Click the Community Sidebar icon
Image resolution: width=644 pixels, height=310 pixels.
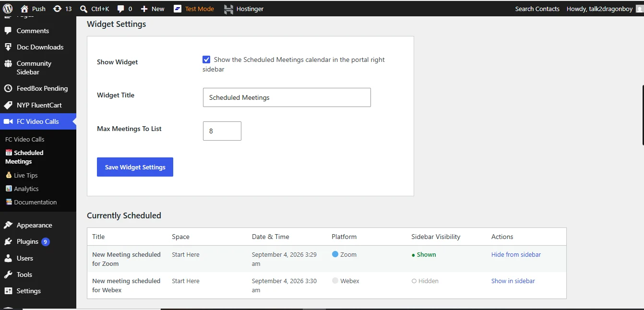click(x=8, y=63)
